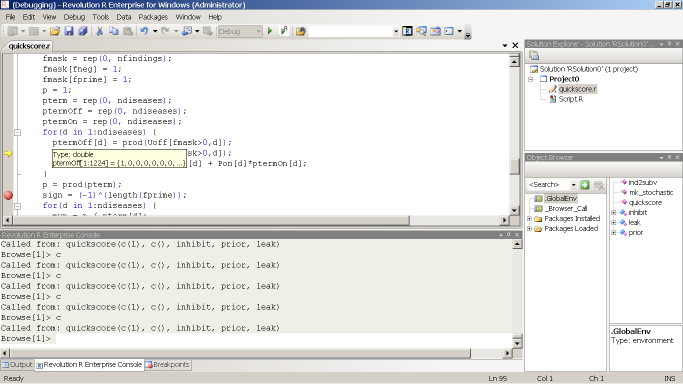Switch to the Breakpoints tab

167,365
